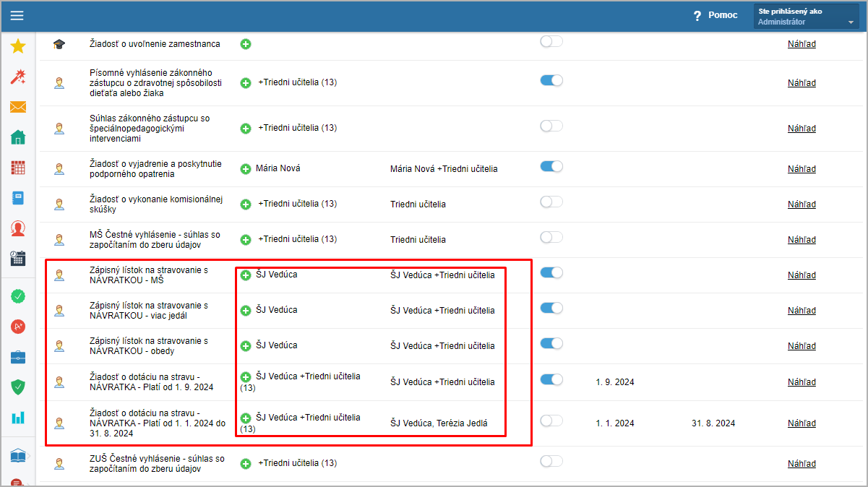Add recipient for Žiadosť o uvoľnenie zamestnanca
The height and width of the screenshot is (487, 868).
tap(246, 44)
